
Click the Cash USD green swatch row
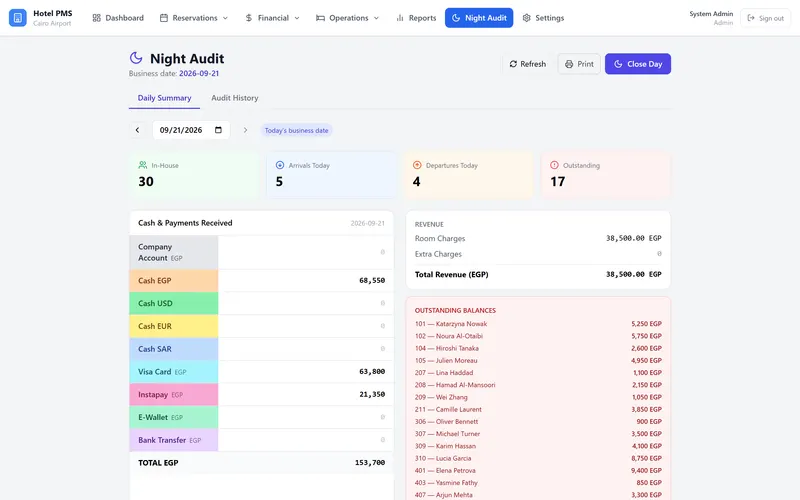[173, 303]
